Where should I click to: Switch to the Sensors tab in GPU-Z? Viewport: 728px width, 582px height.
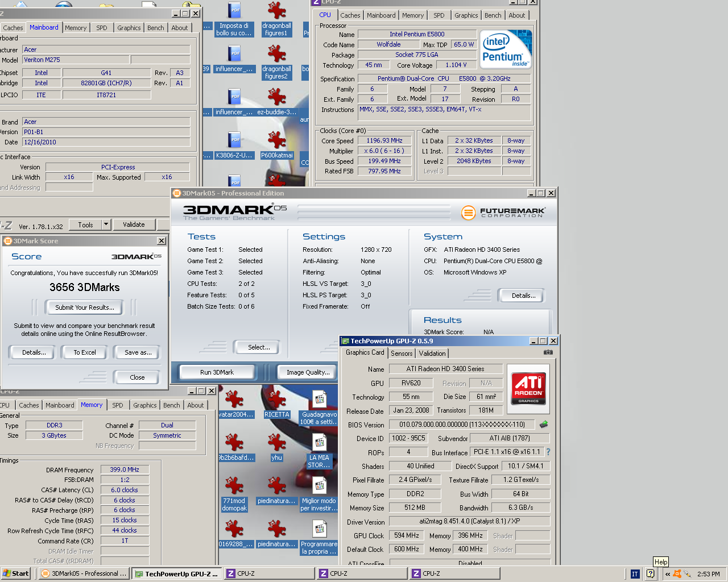click(x=402, y=354)
